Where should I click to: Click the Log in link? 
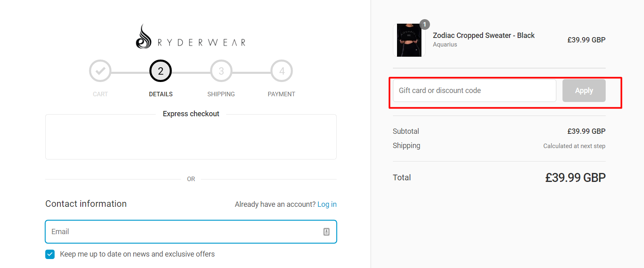point(327,204)
